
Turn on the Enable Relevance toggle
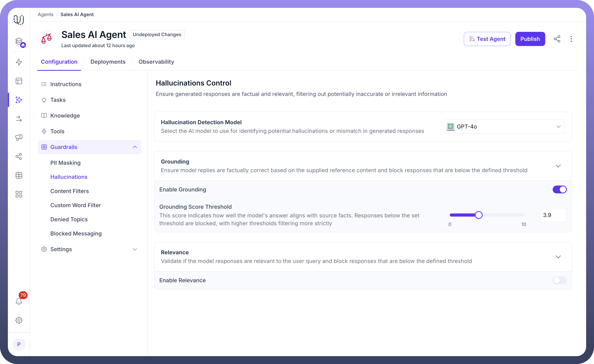coord(559,280)
